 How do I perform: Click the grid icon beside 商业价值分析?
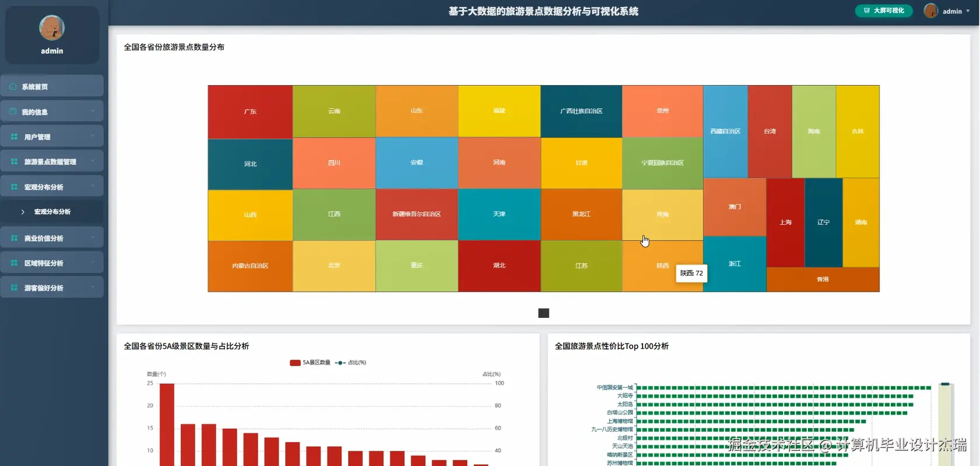(x=14, y=238)
